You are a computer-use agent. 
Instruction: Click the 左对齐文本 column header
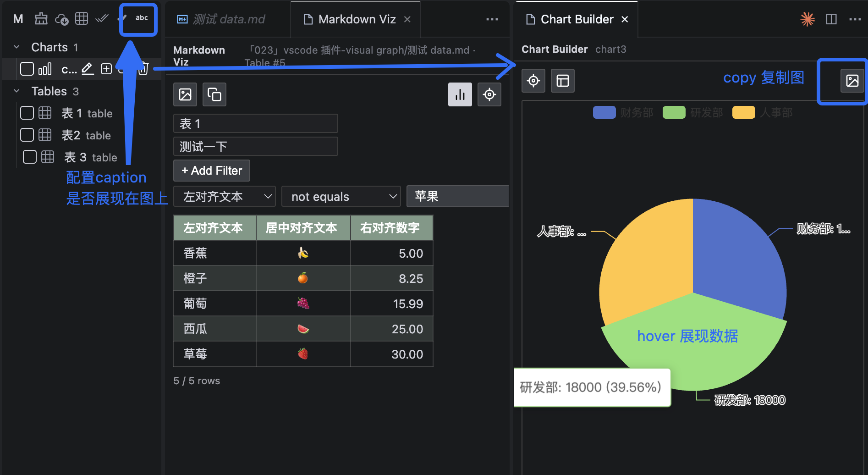tap(215, 227)
